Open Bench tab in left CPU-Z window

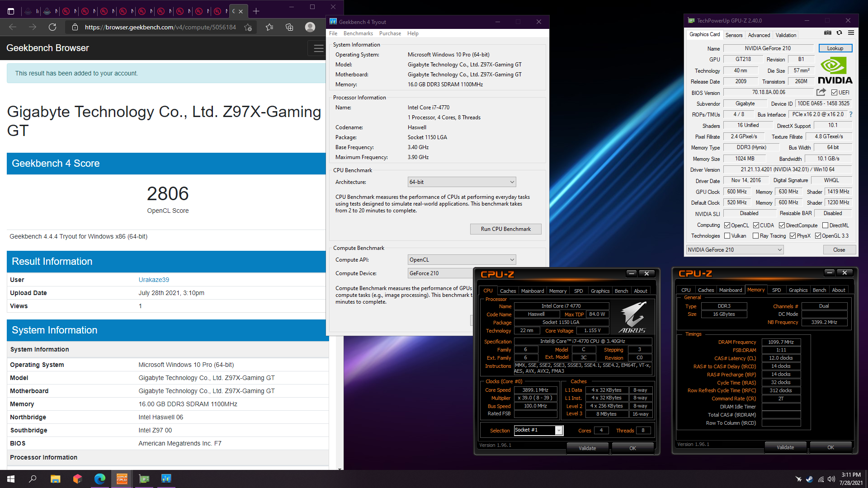(x=621, y=291)
